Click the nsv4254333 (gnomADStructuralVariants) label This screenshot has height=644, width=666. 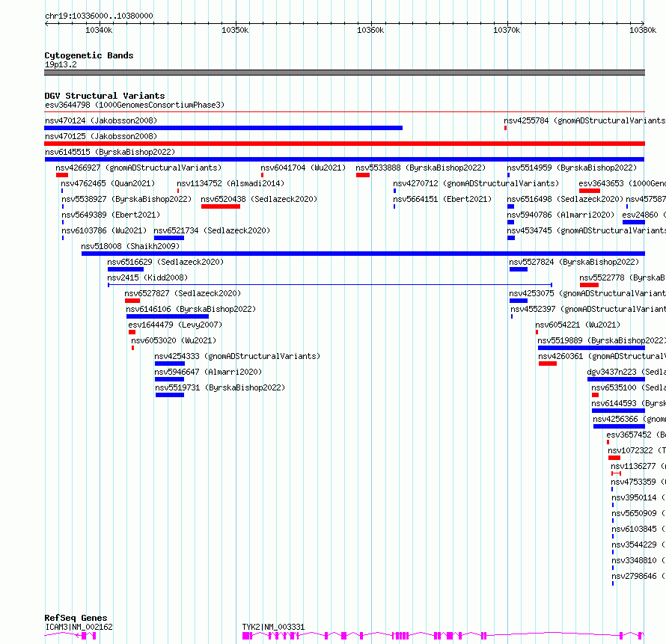[237, 356]
